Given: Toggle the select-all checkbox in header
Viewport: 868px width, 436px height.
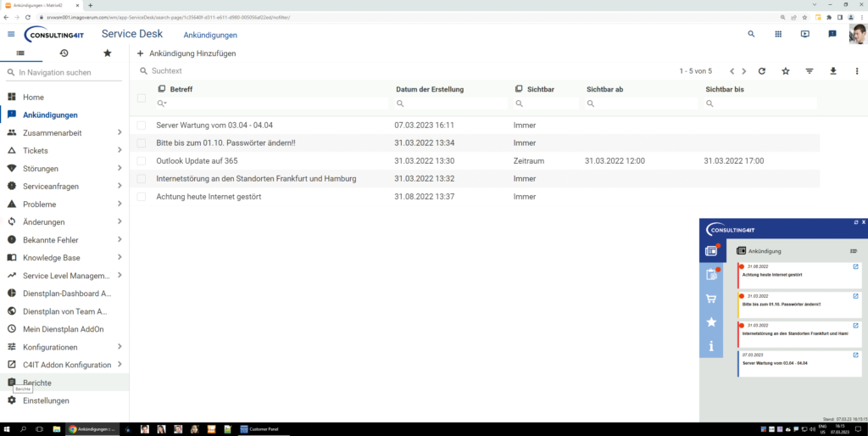Looking at the screenshot, I should [142, 98].
